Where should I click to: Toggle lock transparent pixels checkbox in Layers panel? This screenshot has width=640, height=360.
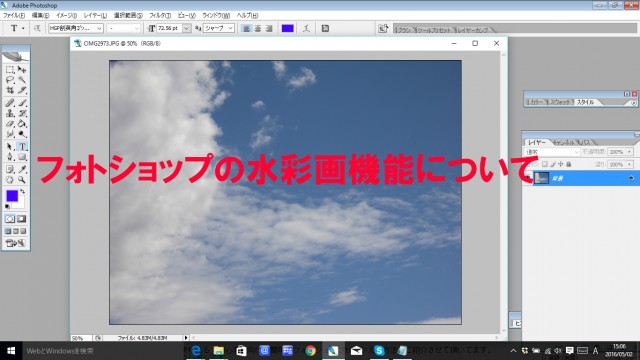544,164
